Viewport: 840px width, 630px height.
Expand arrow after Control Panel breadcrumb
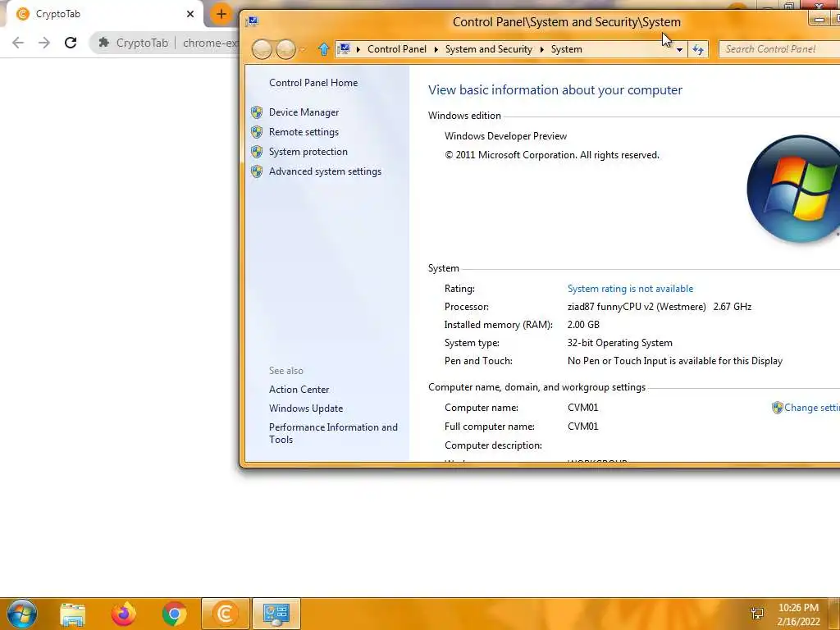click(436, 49)
